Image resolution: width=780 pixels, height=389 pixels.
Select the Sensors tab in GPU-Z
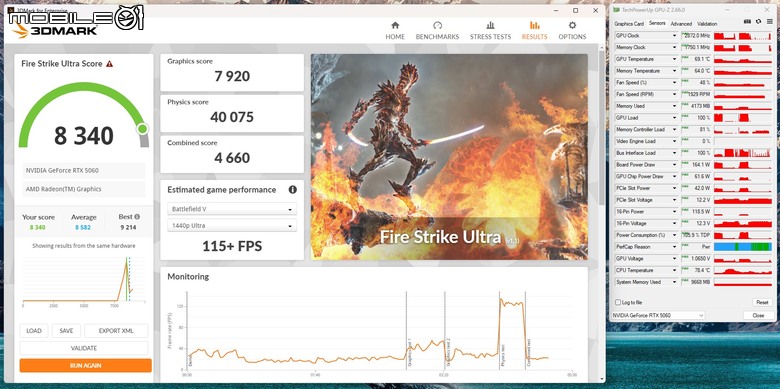[657, 23]
